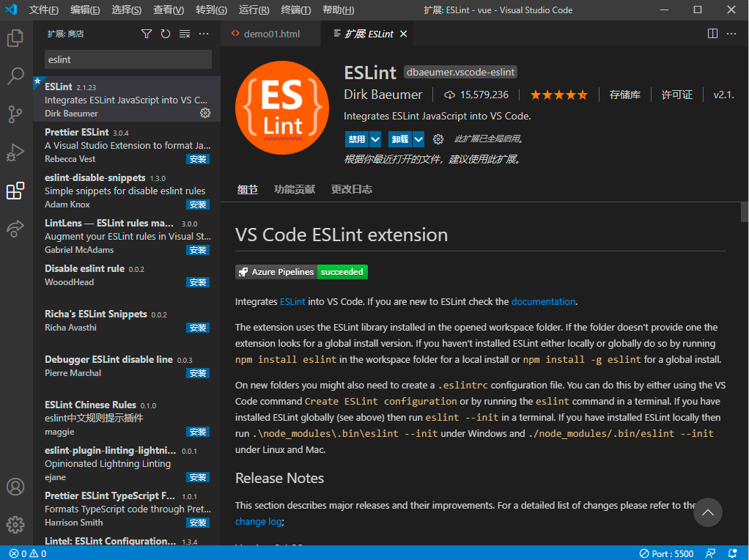Open the Run and Debug view
Viewport: 749px width, 560px height.
tap(15, 152)
